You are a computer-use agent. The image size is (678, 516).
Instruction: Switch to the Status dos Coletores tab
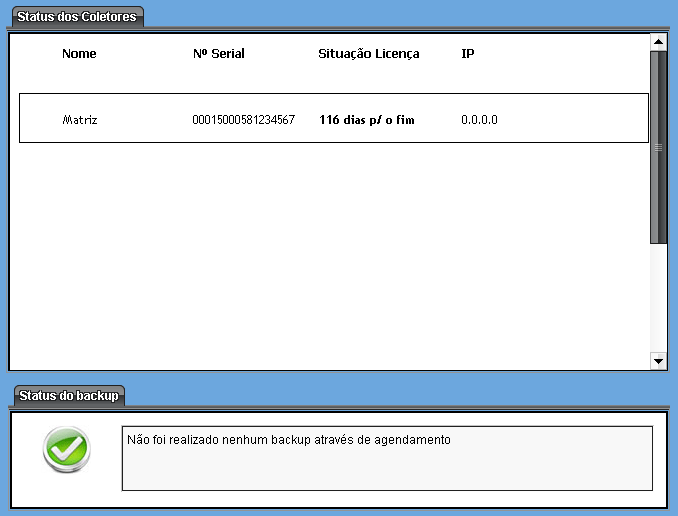pos(77,17)
